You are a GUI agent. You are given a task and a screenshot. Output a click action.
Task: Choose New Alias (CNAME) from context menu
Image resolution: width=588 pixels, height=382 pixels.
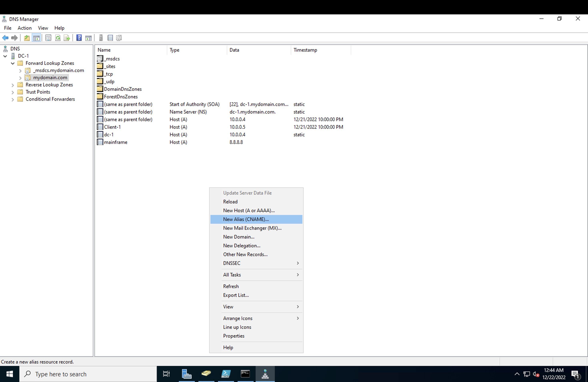(246, 219)
